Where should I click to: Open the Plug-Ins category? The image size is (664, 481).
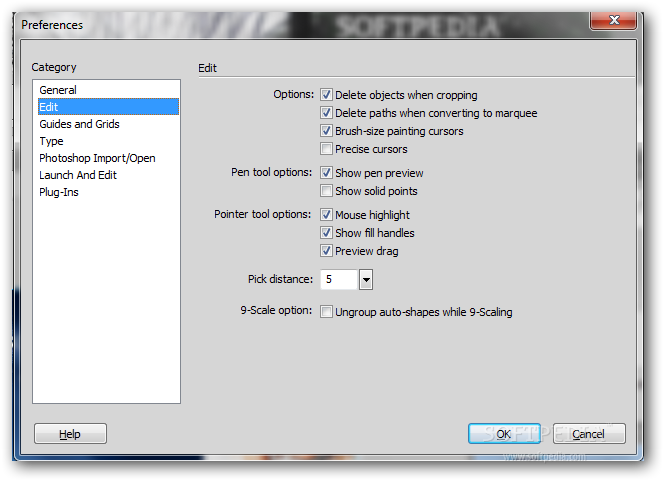pyautogui.click(x=108, y=192)
